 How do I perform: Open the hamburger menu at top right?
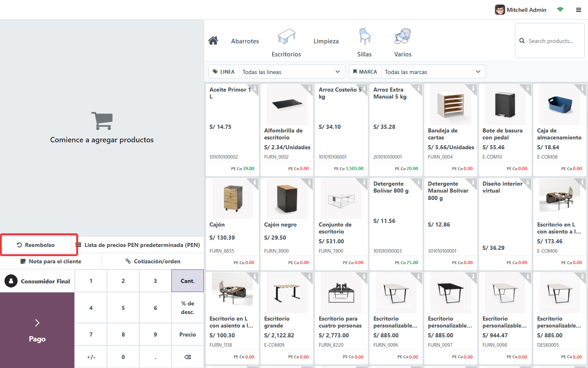579,10
